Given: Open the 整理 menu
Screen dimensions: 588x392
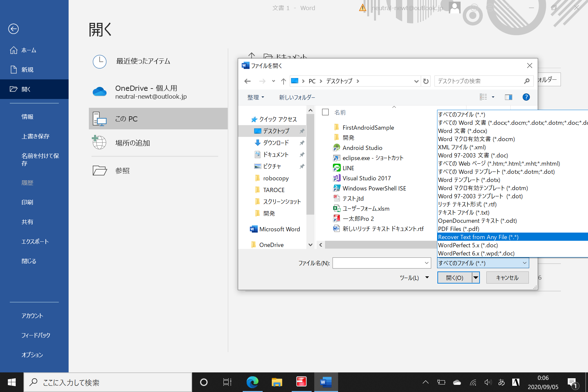Looking at the screenshot, I should click(x=255, y=97).
